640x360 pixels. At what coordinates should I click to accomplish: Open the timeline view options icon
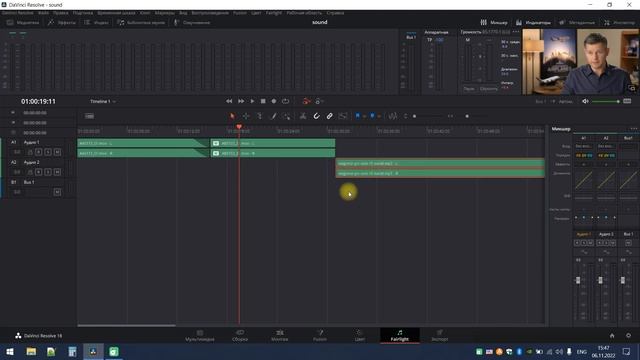click(89, 116)
